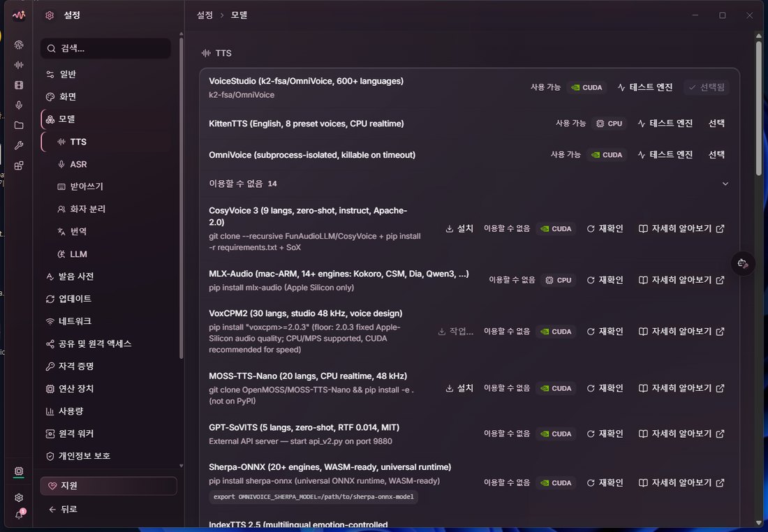Select the KittenTTS engine
Image resolution: width=768 pixels, height=532 pixels.
(x=716, y=124)
